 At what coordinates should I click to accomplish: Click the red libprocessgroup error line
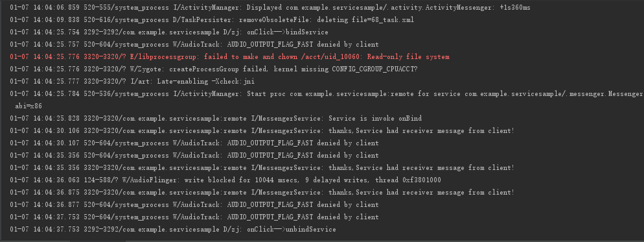click(229, 57)
